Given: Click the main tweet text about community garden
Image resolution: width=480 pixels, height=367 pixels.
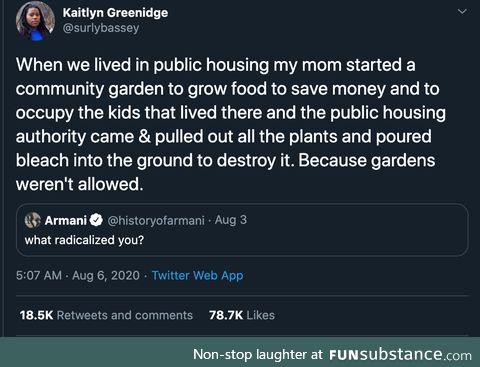Looking at the screenshot, I should point(231,124).
